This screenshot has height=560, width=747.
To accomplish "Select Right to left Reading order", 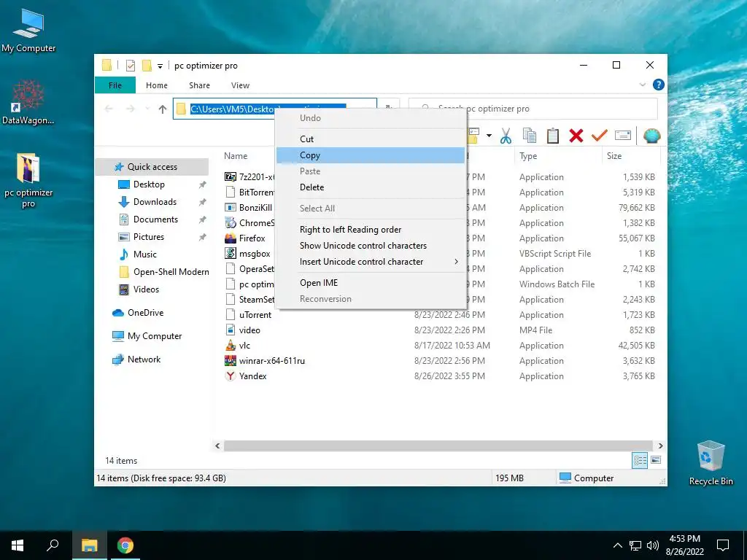I will [x=370, y=230].
